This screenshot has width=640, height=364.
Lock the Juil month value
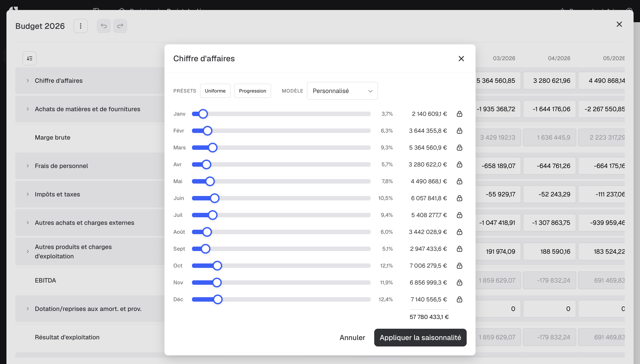(459, 215)
